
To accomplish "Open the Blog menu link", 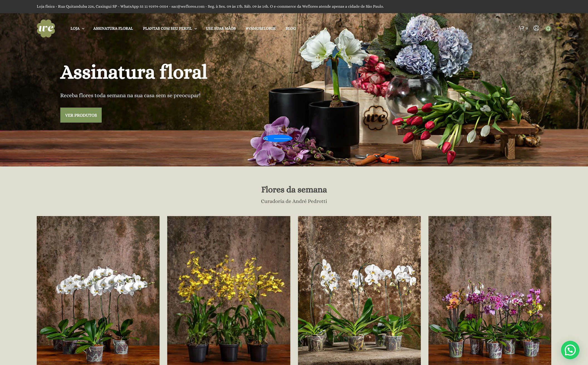I will pyautogui.click(x=290, y=28).
